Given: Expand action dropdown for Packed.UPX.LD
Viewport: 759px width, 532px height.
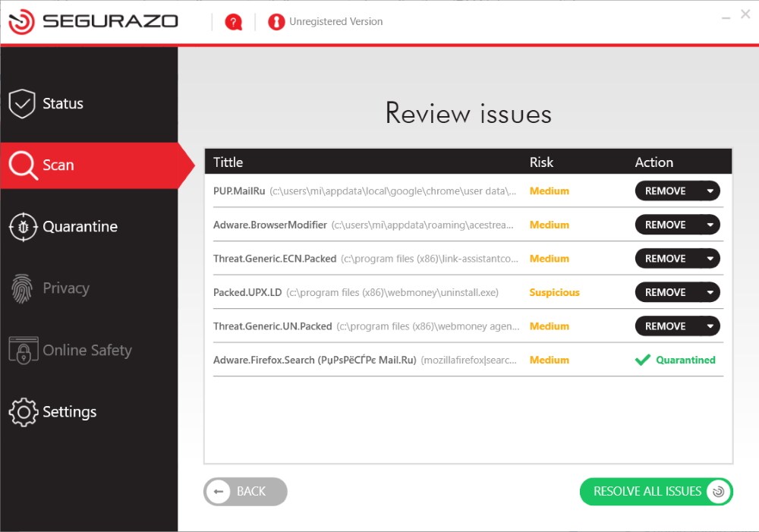Looking at the screenshot, I should point(710,292).
